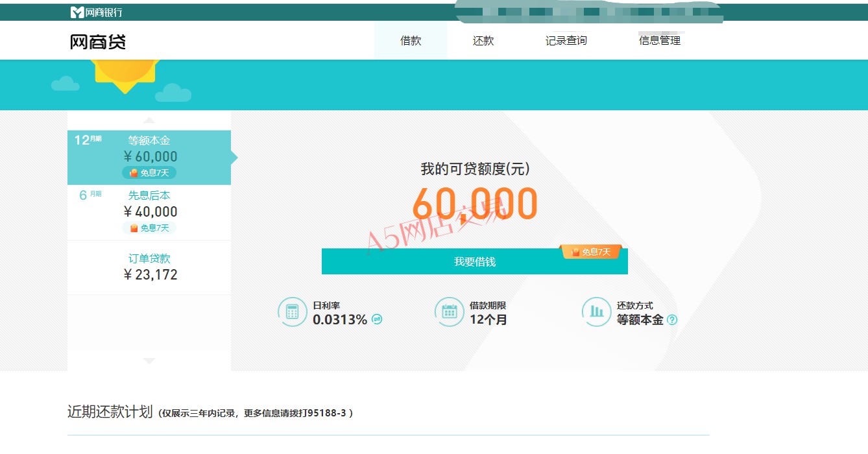Click the 日利率 label
Image resolution: width=868 pixels, height=454 pixels.
326,305
